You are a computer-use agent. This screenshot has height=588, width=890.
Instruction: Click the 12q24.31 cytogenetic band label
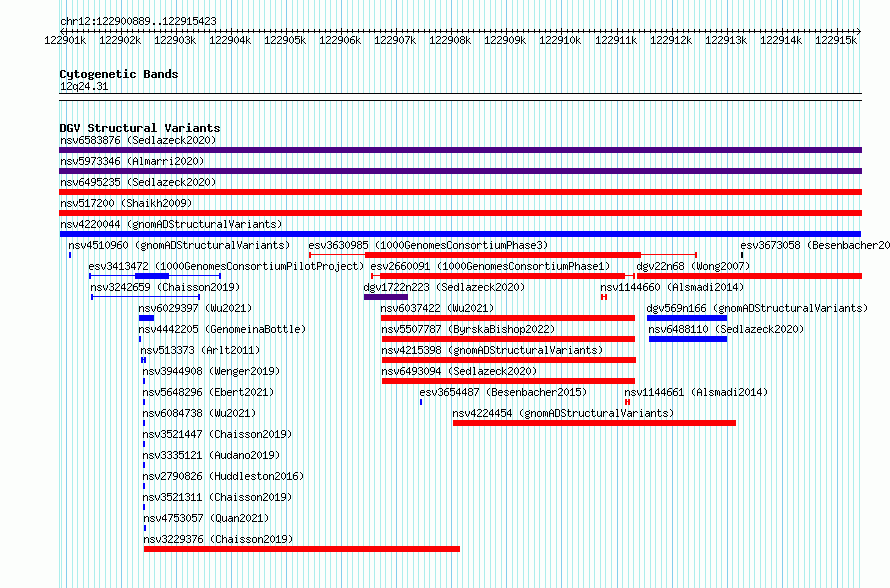[x=84, y=86]
